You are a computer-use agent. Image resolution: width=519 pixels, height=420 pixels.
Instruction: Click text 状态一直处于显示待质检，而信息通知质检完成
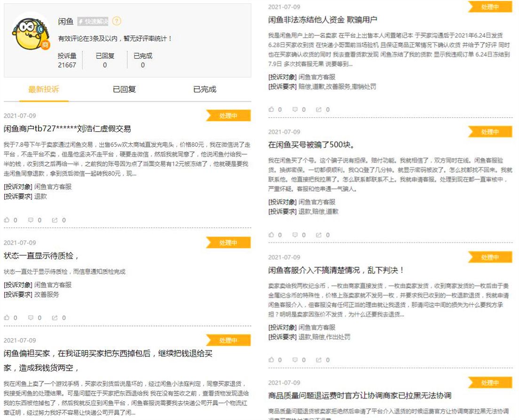click(64, 271)
